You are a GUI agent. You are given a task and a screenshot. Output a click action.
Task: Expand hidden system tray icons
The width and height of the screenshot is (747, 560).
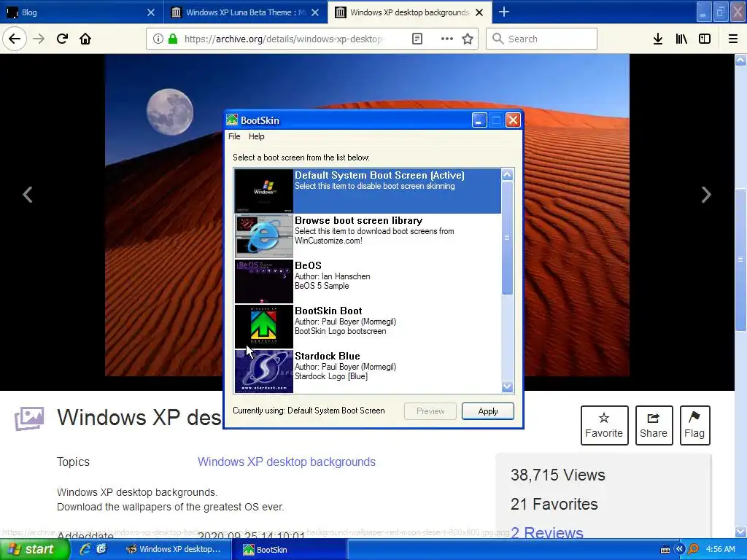[679, 549]
